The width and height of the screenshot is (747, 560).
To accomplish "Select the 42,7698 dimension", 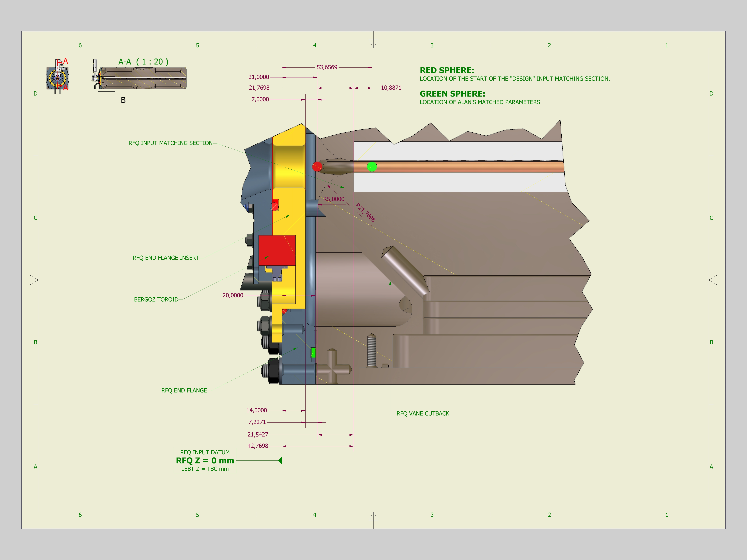I will pyautogui.click(x=258, y=446).
